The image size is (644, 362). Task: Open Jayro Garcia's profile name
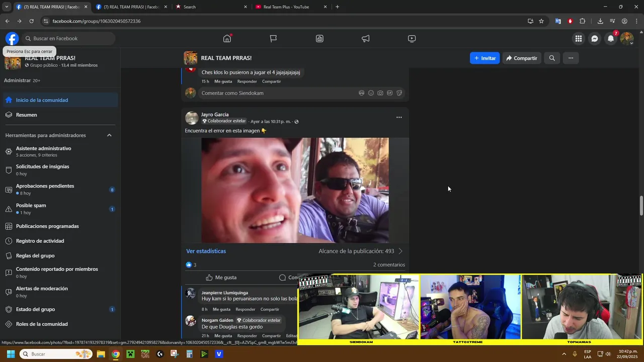click(215, 115)
